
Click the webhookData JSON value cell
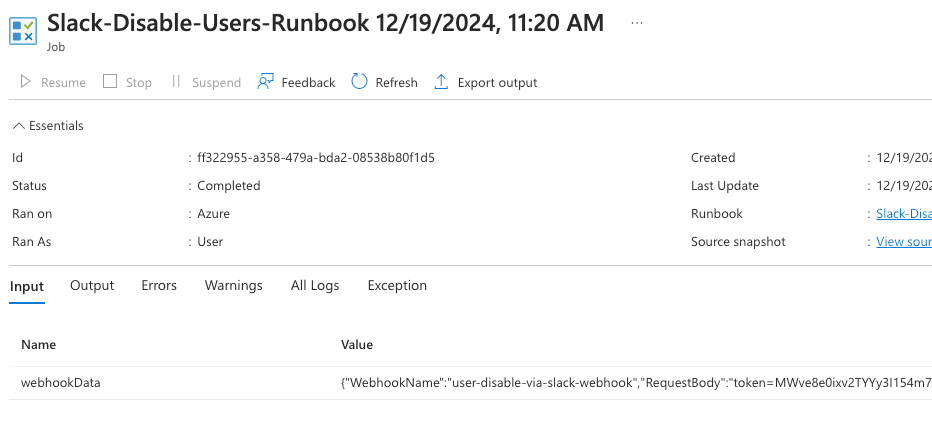point(636,383)
